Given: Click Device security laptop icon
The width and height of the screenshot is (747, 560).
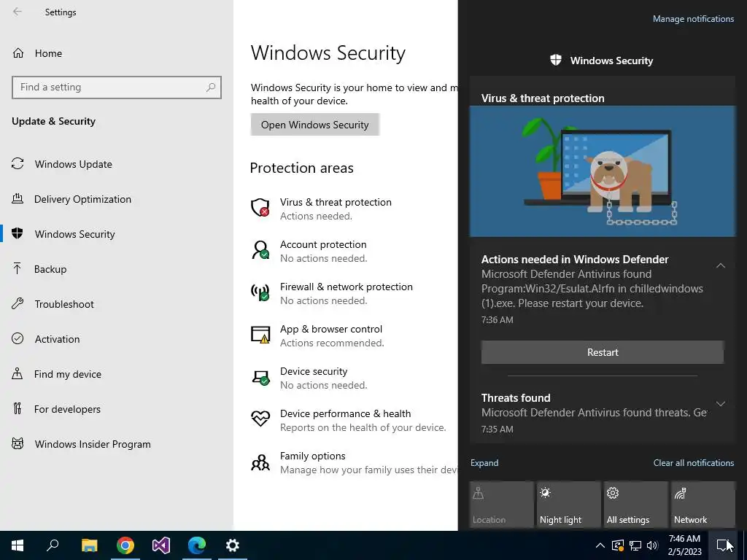Looking at the screenshot, I should click(x=260, y=377).
